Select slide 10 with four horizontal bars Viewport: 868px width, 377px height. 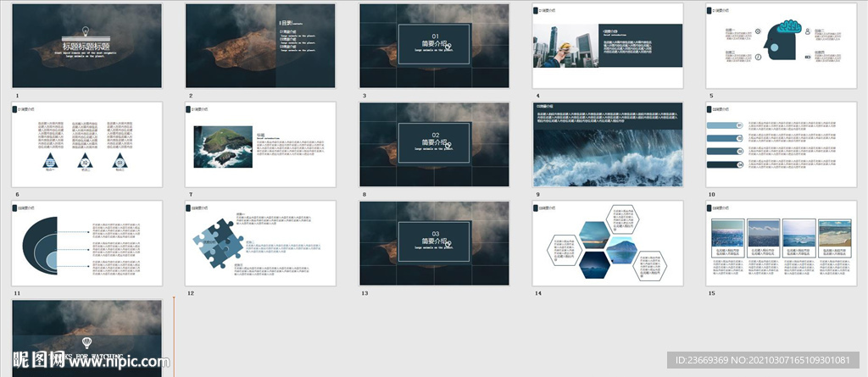coord(781,145)
